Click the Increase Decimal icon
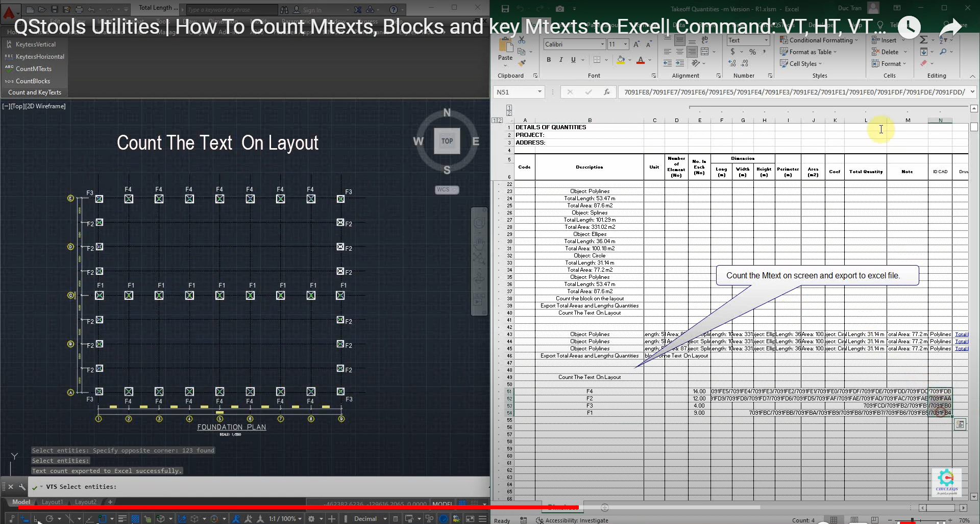This screenshot has height=524, width=980. [732, 63]
